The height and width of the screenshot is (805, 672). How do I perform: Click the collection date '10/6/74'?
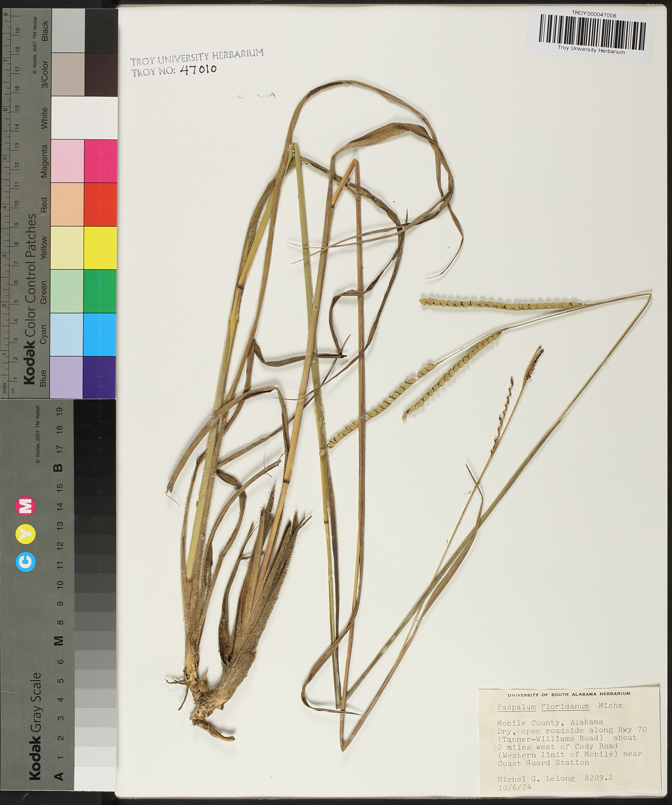514,788
